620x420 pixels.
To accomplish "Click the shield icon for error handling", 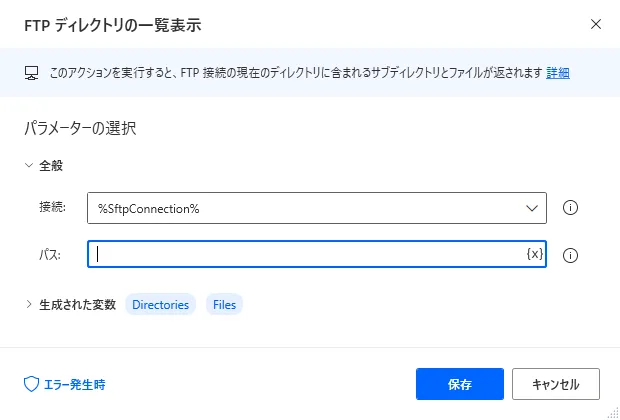I will (x=31, y=384).
